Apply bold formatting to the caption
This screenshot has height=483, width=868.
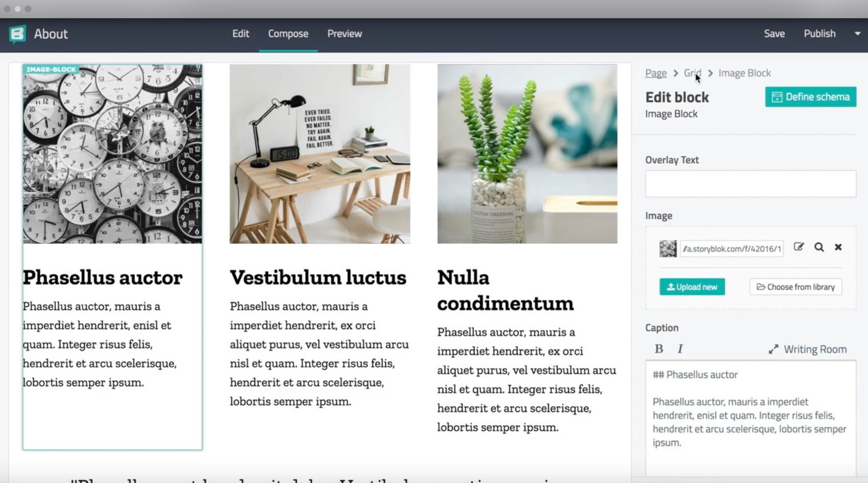coord(659,349)
